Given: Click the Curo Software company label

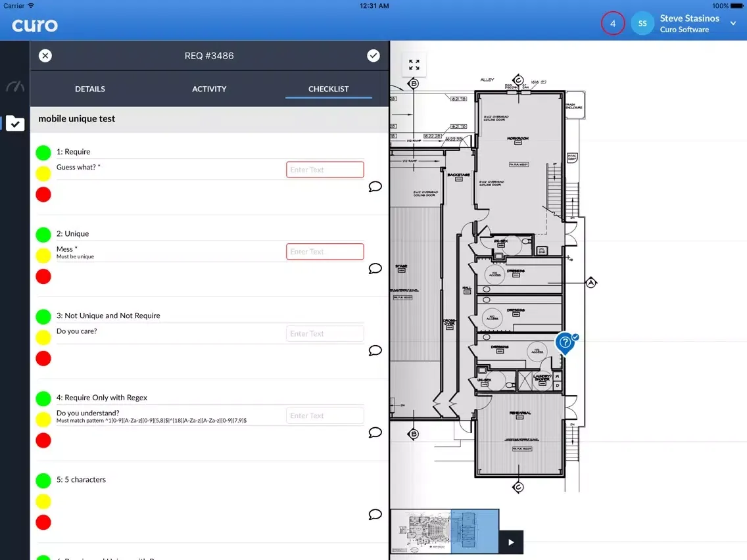Looking at the screenshot, I should tap(684, 30).
